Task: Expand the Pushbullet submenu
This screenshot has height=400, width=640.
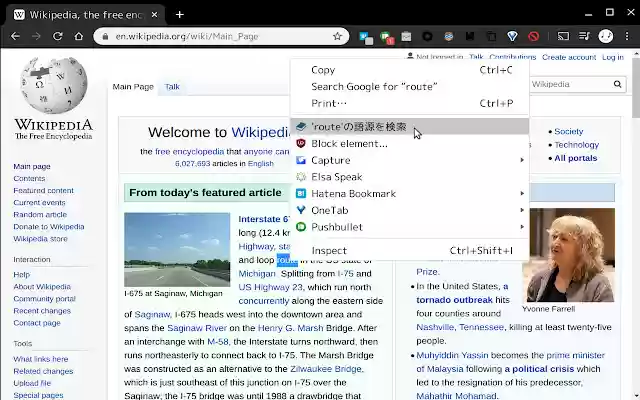Action: point(409,227)
